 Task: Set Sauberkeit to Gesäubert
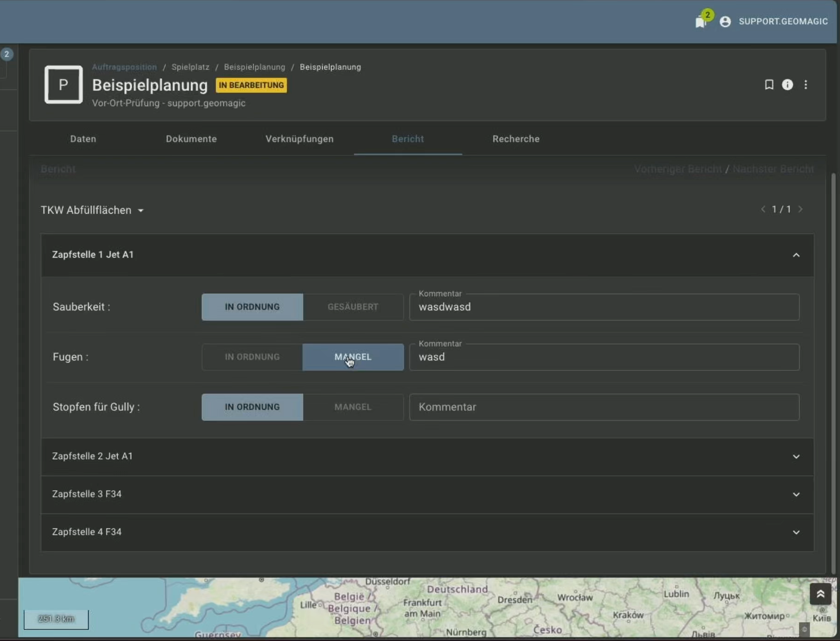click(x=353, y=307)
